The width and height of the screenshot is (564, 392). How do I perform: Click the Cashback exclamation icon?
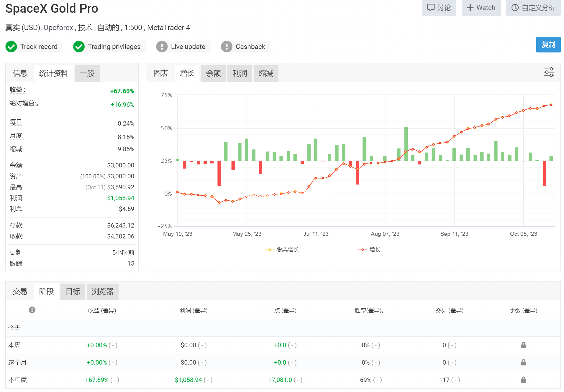tap(227, 47)
